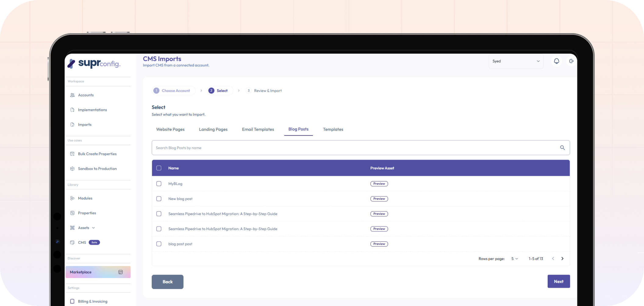Click the notification bell icon
The image size is (644, 306).
pyautogui.click(x=556, y=61)
